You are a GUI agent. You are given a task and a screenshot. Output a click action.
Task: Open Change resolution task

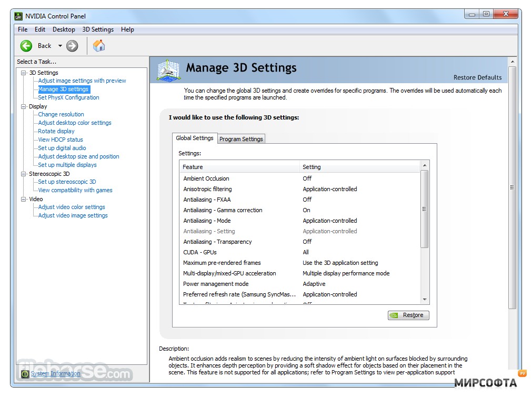tap(61, 114)
